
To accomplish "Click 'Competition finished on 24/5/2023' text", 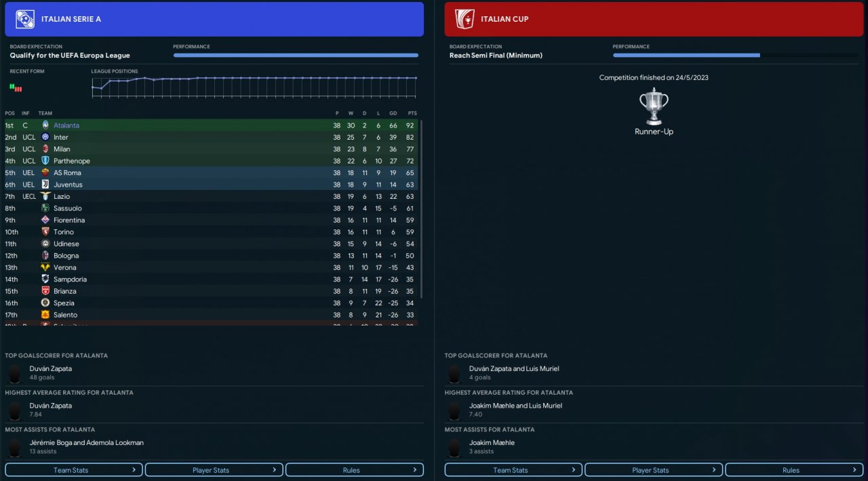I will tap(654, 77).
